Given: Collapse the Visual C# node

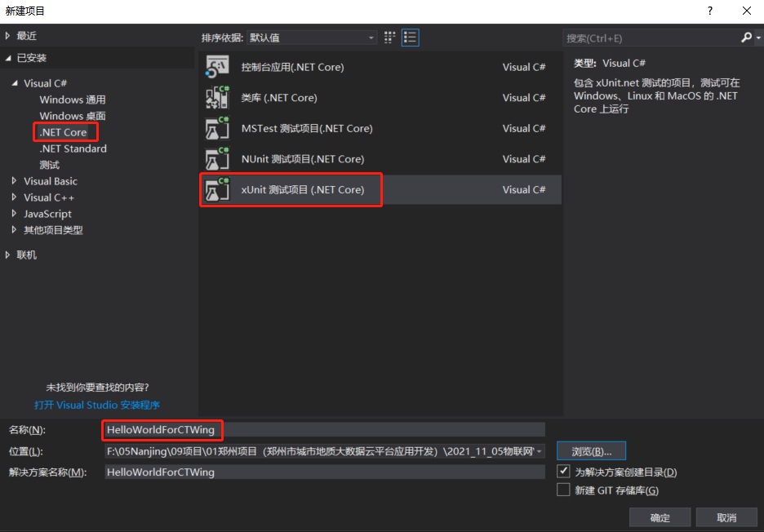Looking at the screenshot, I should click(x=16, y=83).
